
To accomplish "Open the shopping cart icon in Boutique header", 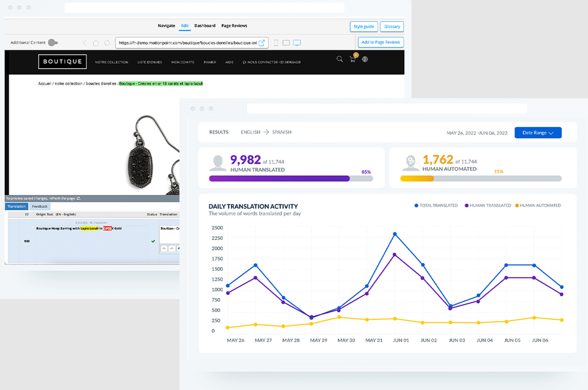I will pos(353,59).
